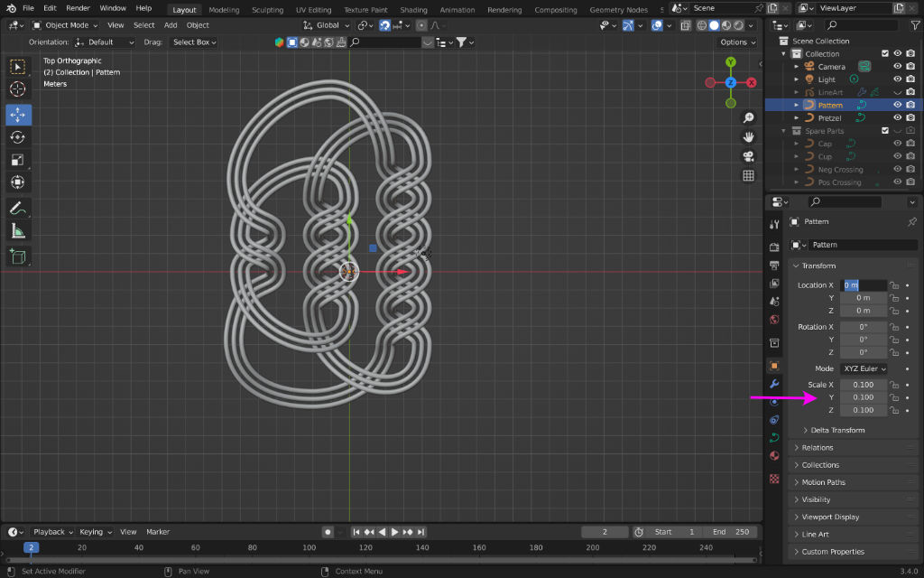Select the Cursor tool in toolbar
924x578 pixels.
(x=17, y=89)
